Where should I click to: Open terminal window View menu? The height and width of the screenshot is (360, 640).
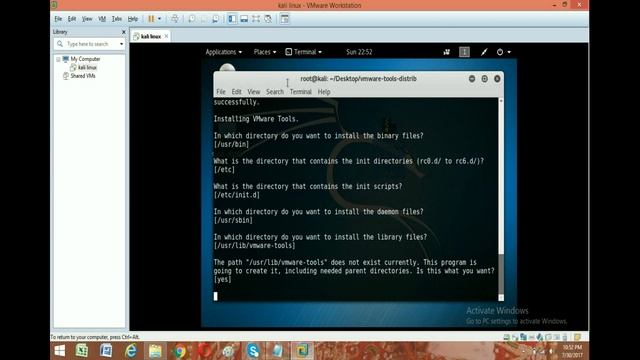click(253, 92)
